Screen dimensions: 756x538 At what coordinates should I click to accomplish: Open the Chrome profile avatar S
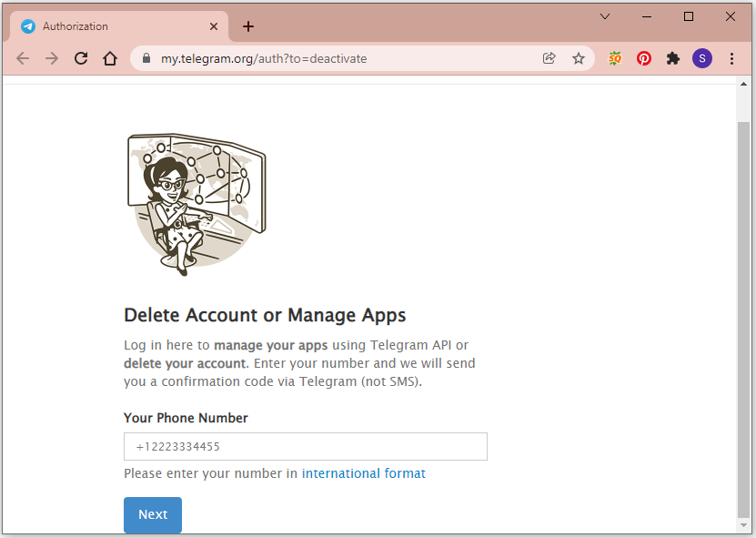pyautogui.click(x=702, y=58)
